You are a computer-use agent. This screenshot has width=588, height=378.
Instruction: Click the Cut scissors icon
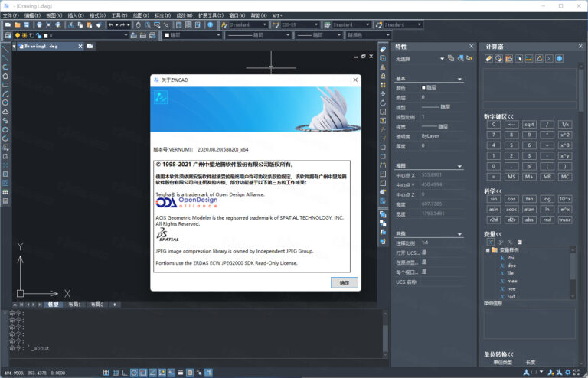point(71,24)
